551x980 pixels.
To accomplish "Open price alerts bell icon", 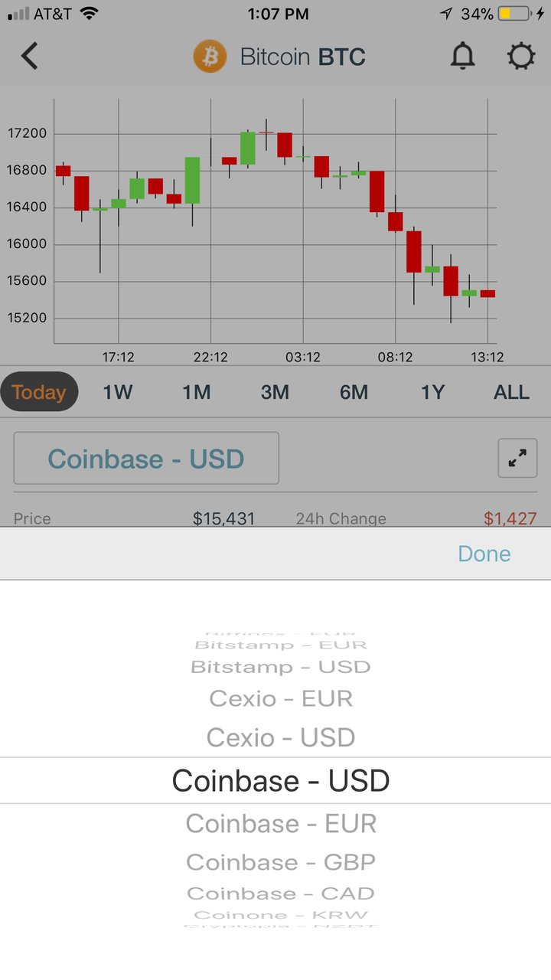I will pyautogui.click(x=462, y=57).
